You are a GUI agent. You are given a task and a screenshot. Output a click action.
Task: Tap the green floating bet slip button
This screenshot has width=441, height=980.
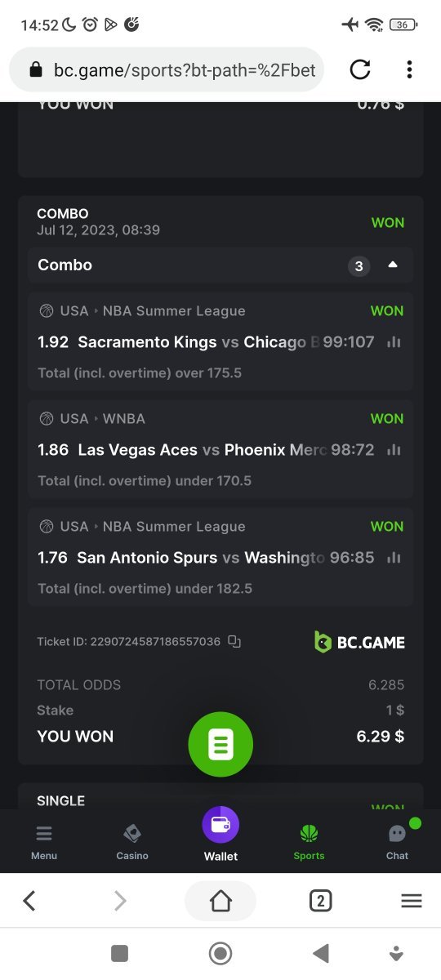[220, 744]
